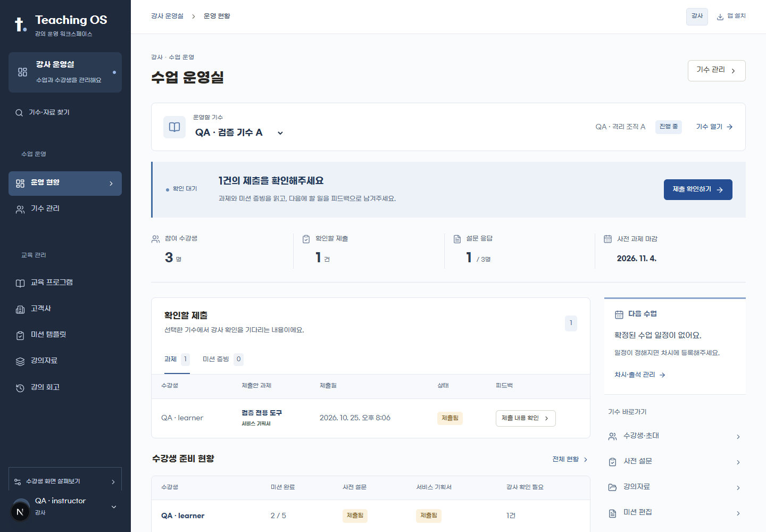
Task: Click the 미션 편집 document icon in shortcuts
Action: [612, 513]
